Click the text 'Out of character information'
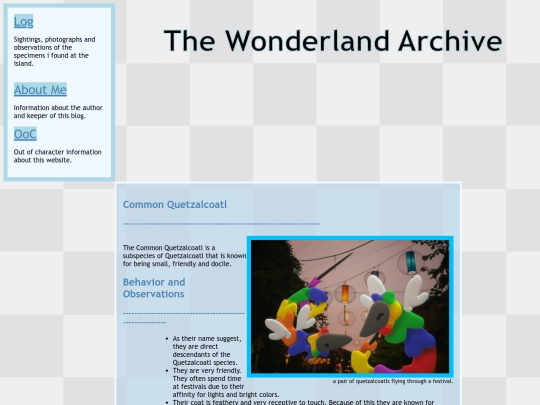Viewport: 540px width, 405px height. [58, 156]
